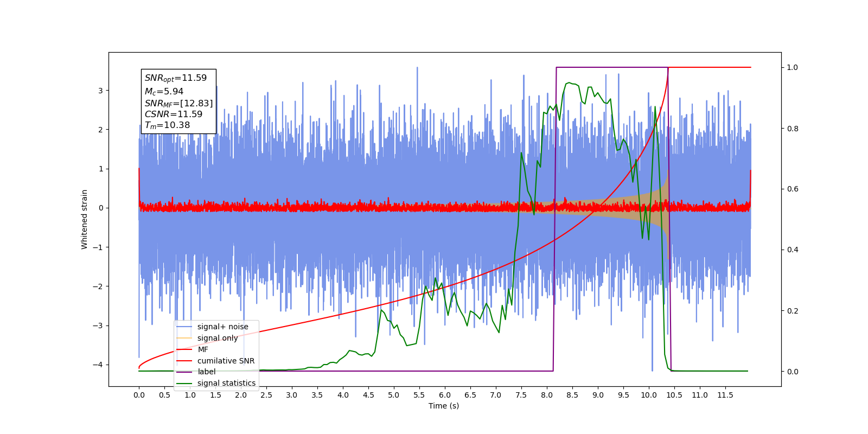The image size is (868, 434).
Task: Click the 6.0 tick on the time axis
Action: pos(445,395)
